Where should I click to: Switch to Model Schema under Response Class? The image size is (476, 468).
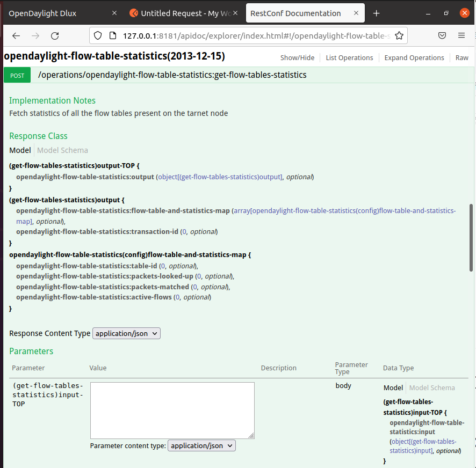(x=62, y=150)
